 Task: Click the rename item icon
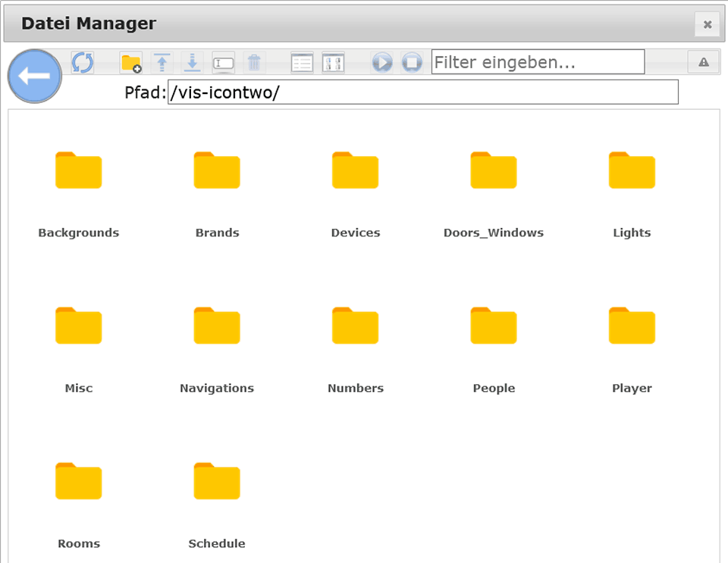click(223, 63)
